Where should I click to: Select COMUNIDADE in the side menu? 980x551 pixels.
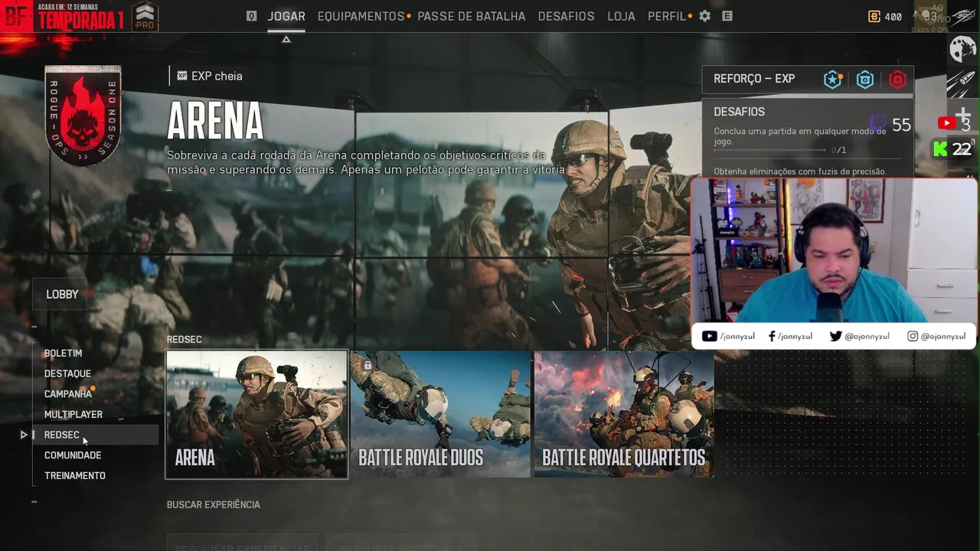72,455
